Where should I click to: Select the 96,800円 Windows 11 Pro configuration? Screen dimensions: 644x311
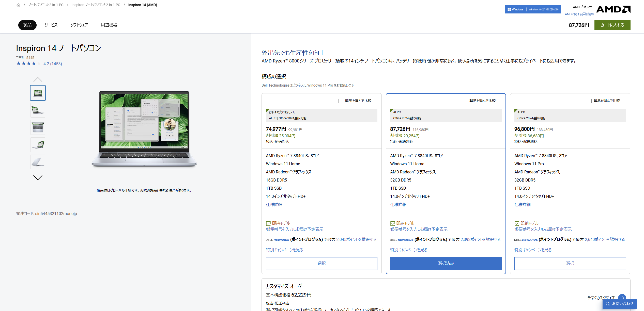click(570, 263)
